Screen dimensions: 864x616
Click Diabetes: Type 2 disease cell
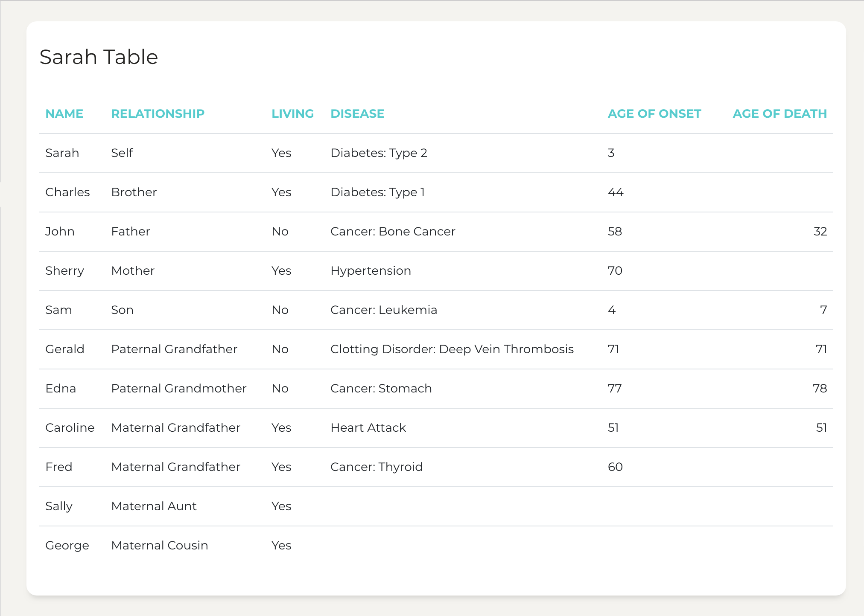(379, 153)
